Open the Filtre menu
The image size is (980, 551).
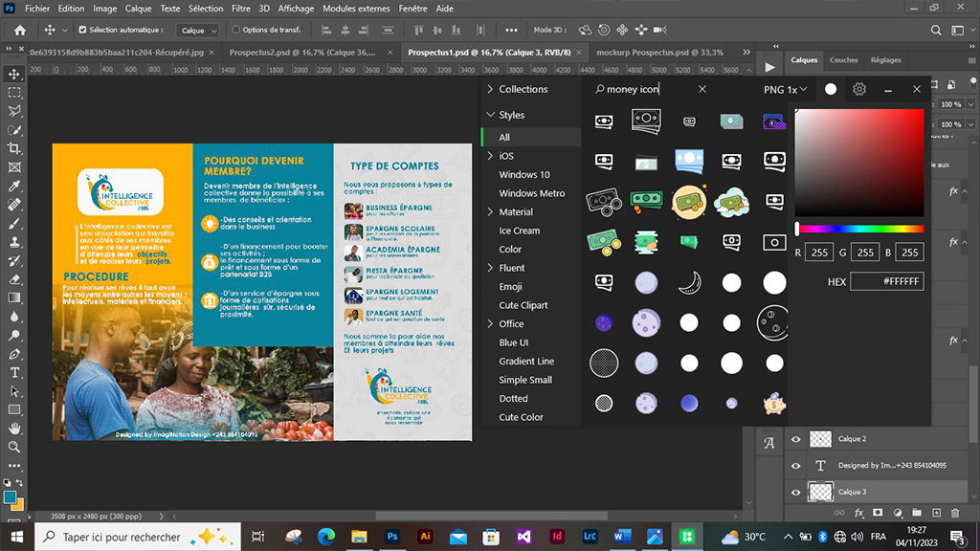pyautogui.click(x=240, y=8)
